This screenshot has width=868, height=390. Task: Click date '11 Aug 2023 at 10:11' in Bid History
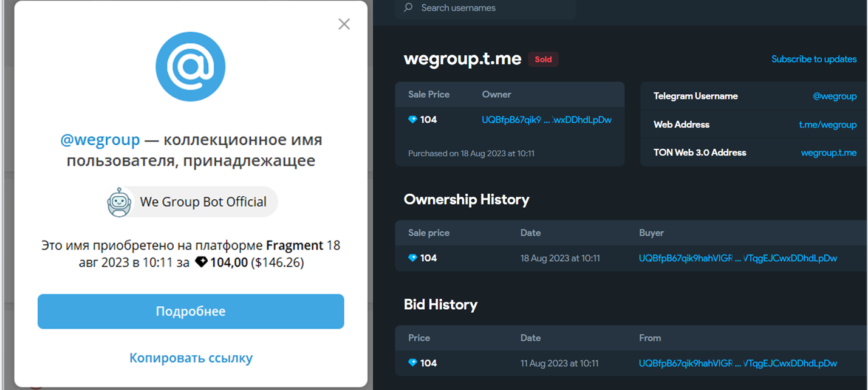click(x=559, y=363)
